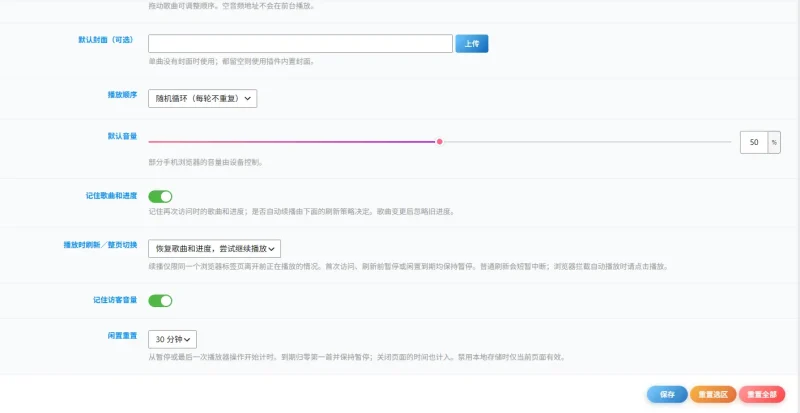Screen dimensions: 800x413
Task: Click the 闲置重置 label
Action: click(x=122, y=335)
